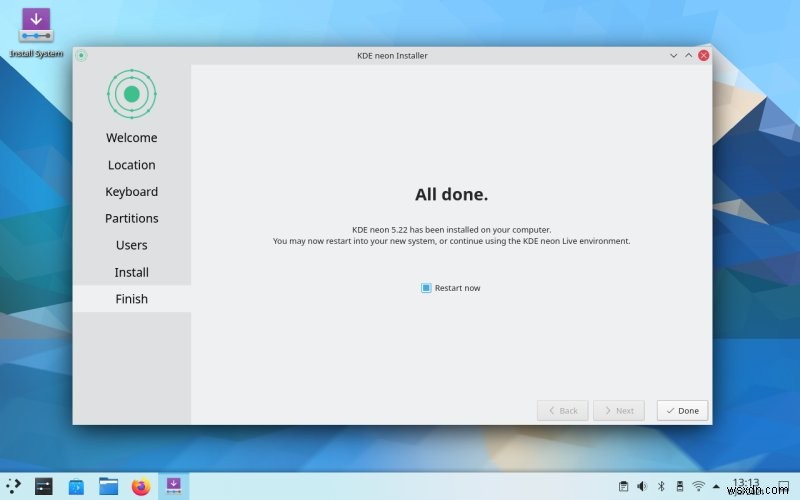Minimize the KDE neon Installer window

[x=673, y=56]
